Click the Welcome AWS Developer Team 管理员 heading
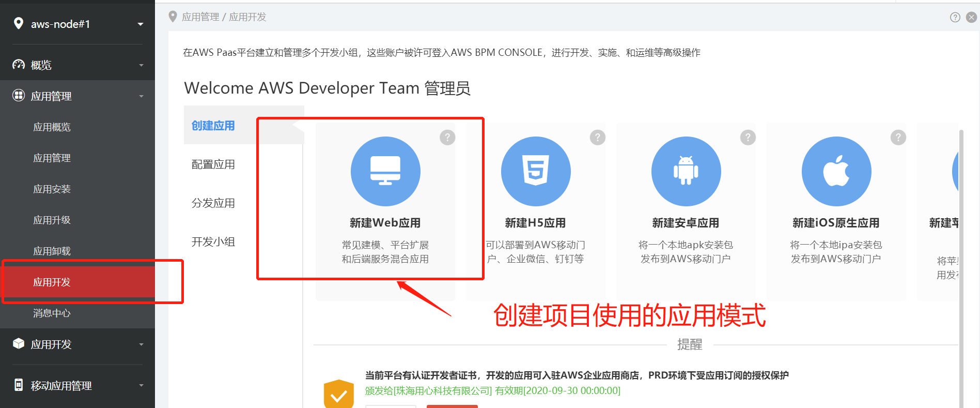Viewport: 980px width, 408px height. tap(327, 88)
